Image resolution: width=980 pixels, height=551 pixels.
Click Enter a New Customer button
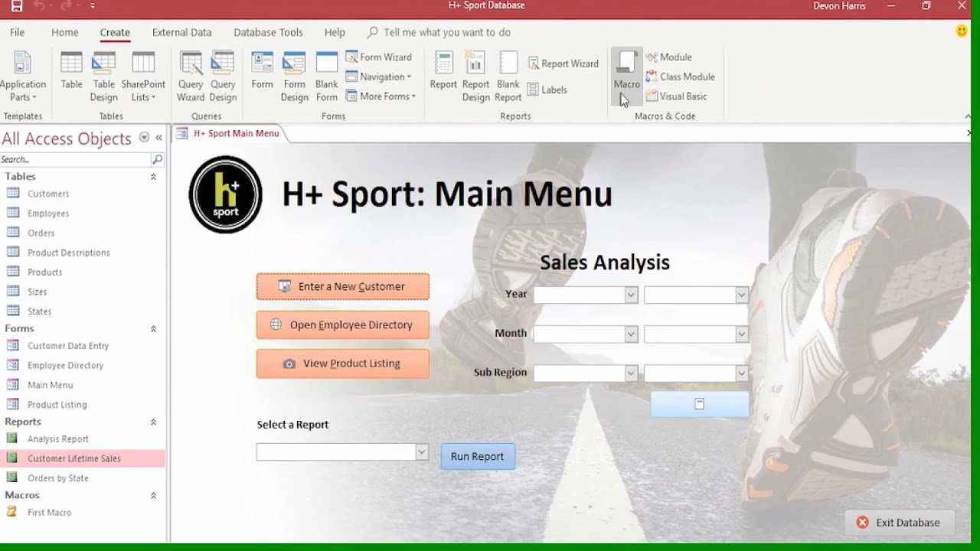pyautogui.click(x=342, y=286)
